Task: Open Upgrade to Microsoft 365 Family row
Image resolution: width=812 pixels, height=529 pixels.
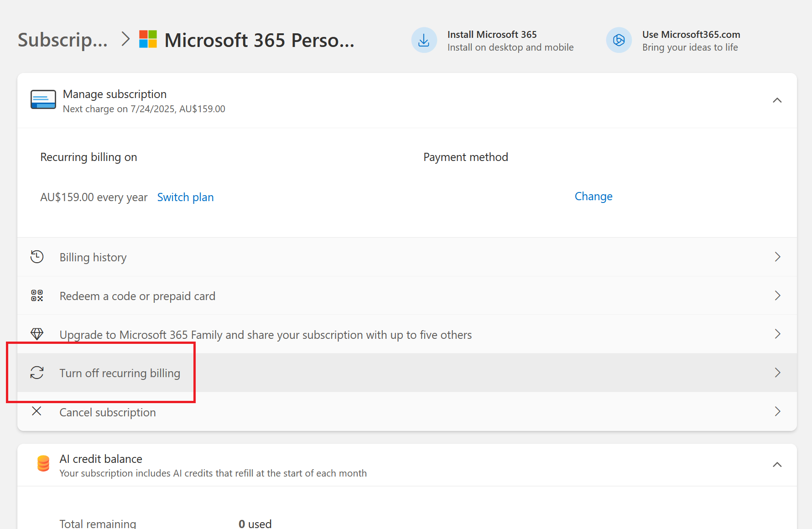Action: click(265, 335)
